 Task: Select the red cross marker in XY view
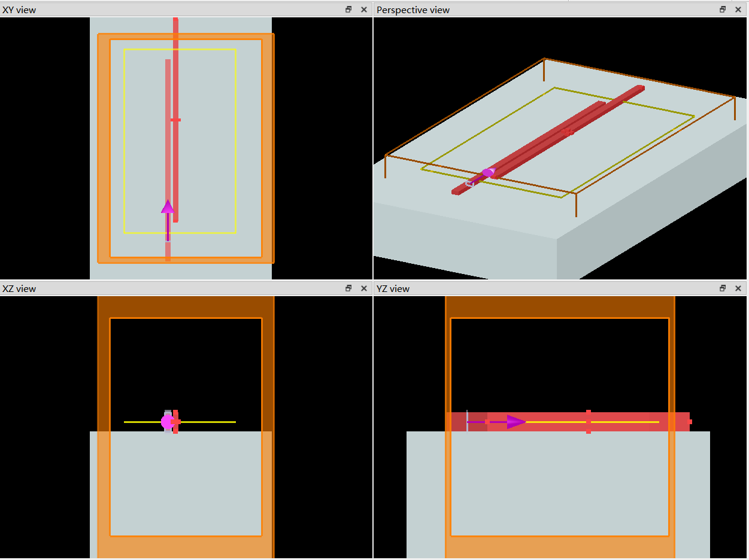coord(175,120)
